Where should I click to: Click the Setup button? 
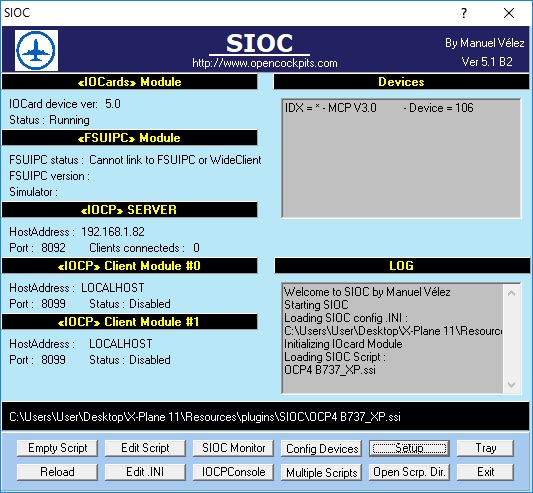(409, 448)
